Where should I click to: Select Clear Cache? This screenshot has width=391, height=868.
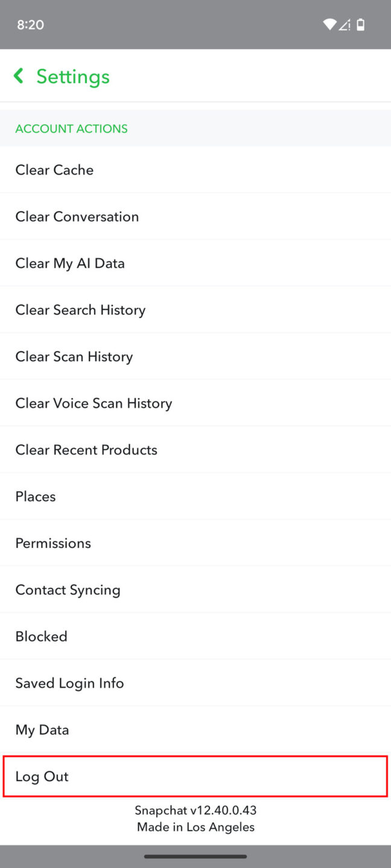click(x=54, y=170)
